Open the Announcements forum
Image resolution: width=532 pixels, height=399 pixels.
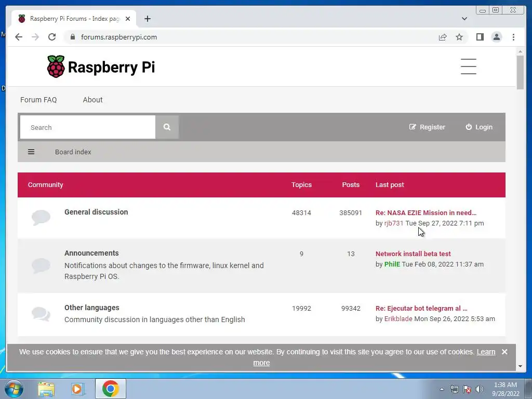tap(91, 253)
